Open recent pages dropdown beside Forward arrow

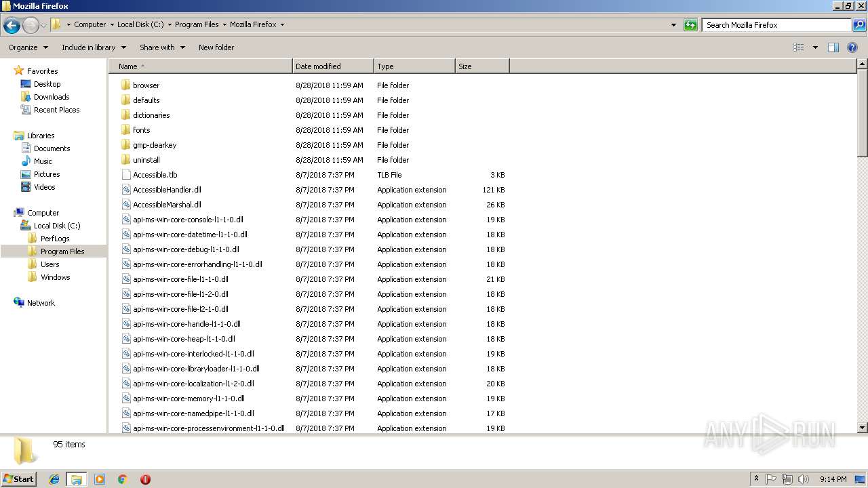(x=43, y=25)
